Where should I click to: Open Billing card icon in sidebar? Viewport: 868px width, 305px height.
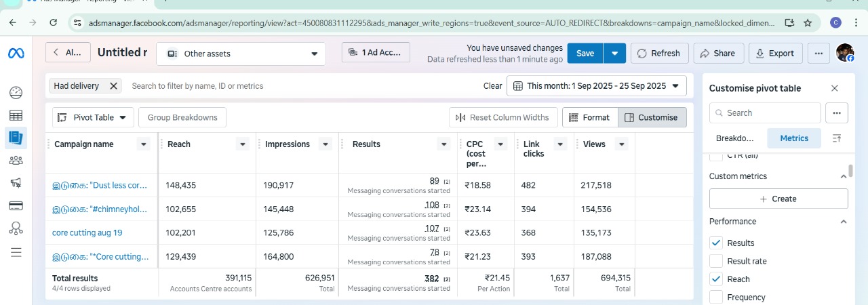[16, 205]
